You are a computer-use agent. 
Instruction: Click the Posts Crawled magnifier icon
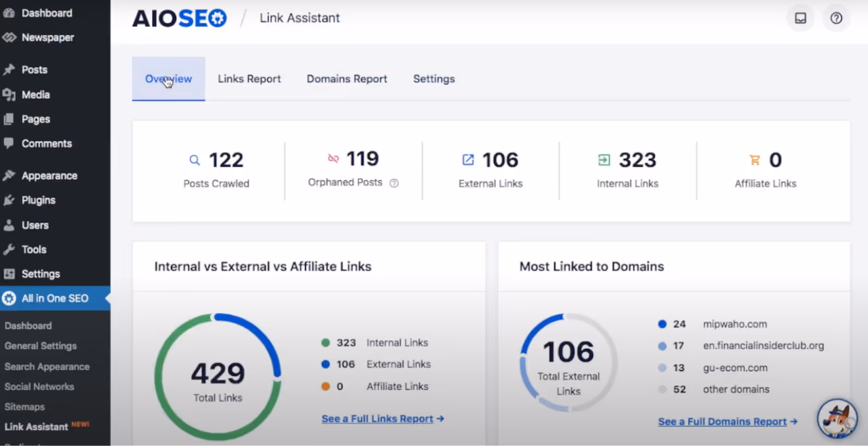[194, 160]
